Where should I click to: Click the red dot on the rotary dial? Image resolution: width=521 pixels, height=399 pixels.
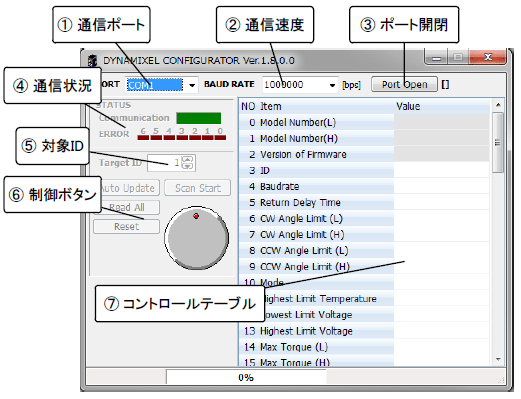(x=196, y=216)
